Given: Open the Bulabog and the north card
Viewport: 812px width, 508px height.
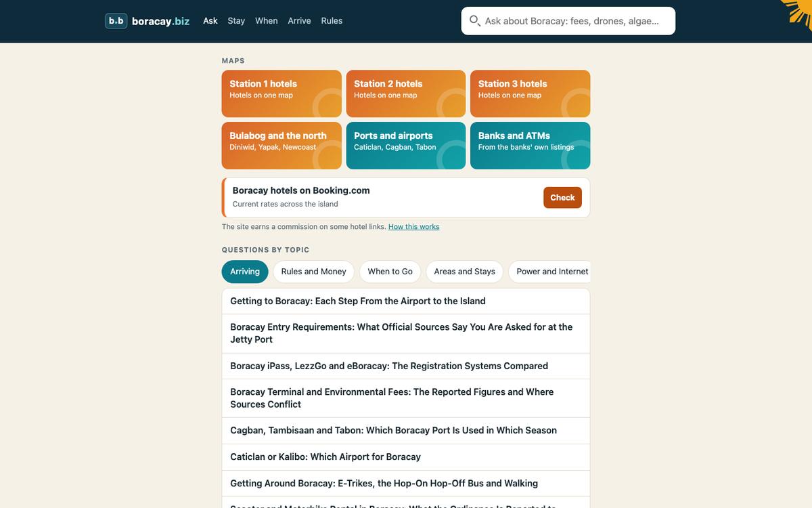Looking at the screenshot, I should coord(281,146).
